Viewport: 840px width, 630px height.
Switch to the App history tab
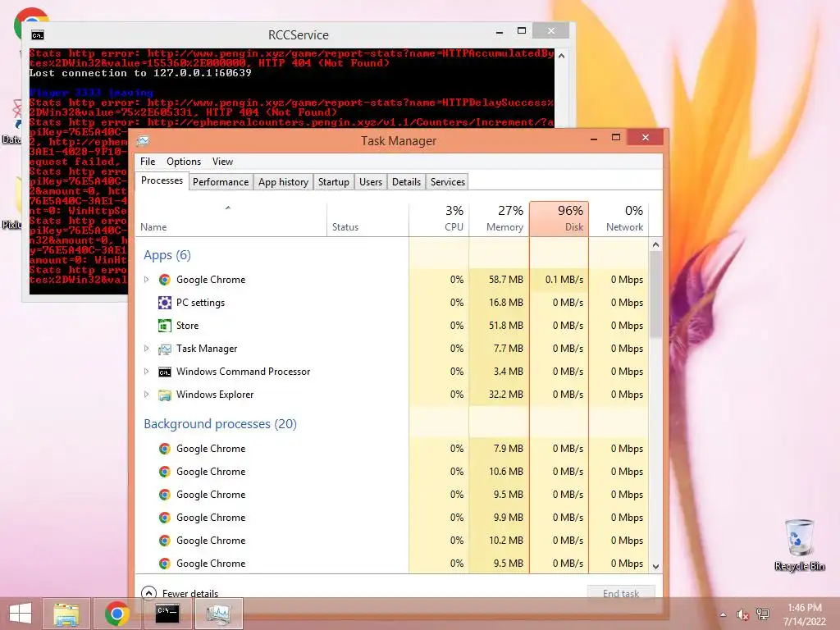(x=283, y=182)
